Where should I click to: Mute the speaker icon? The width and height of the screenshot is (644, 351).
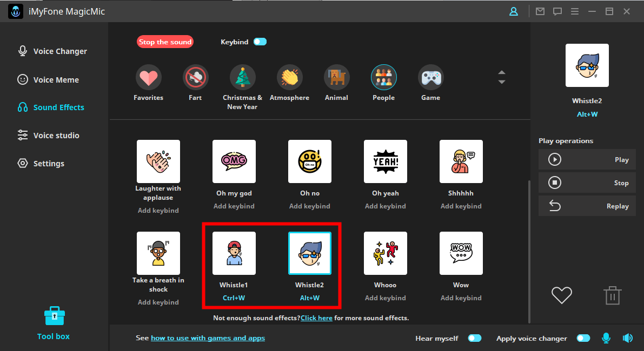(x=628, y=338)
